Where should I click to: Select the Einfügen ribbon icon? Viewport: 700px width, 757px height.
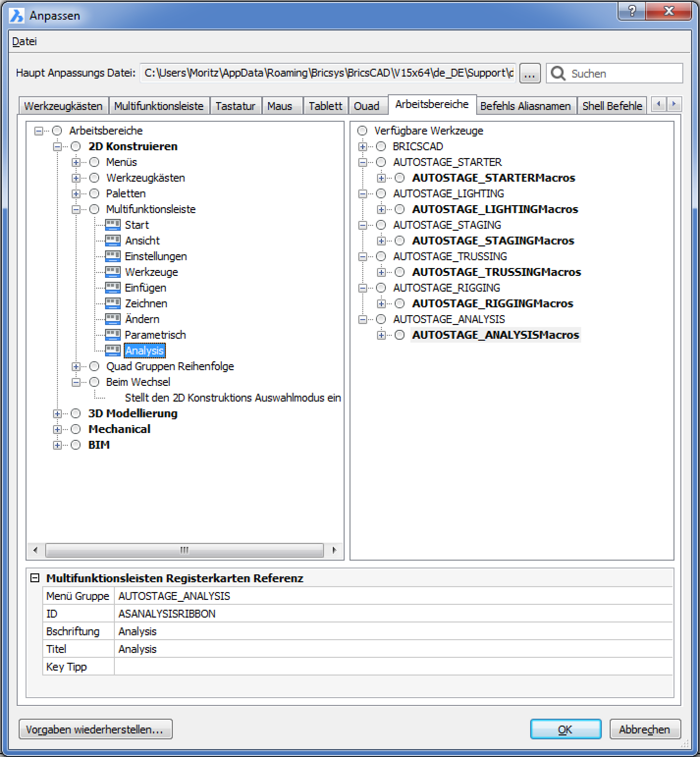click(112, 288)
